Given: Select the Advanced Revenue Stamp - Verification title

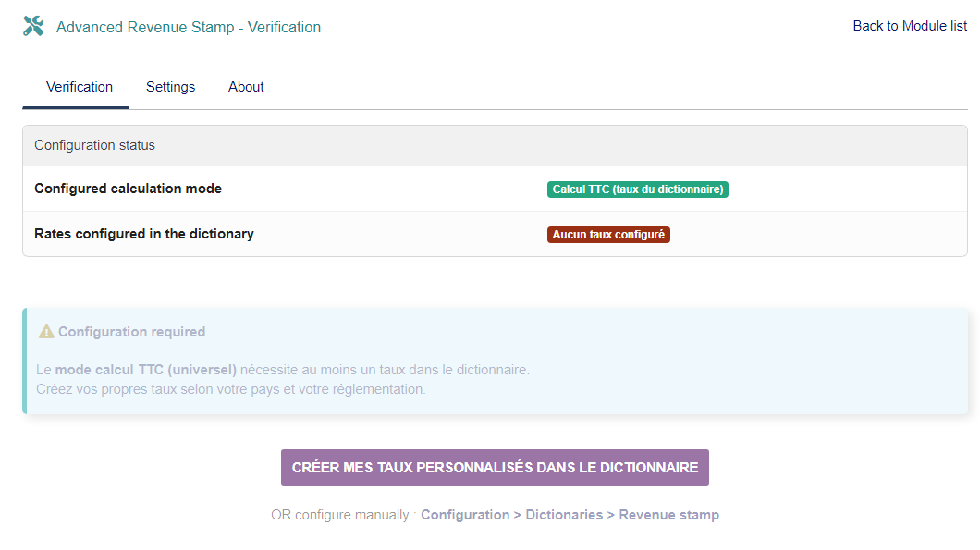Looking at the screenshot, I should (188, 27).
